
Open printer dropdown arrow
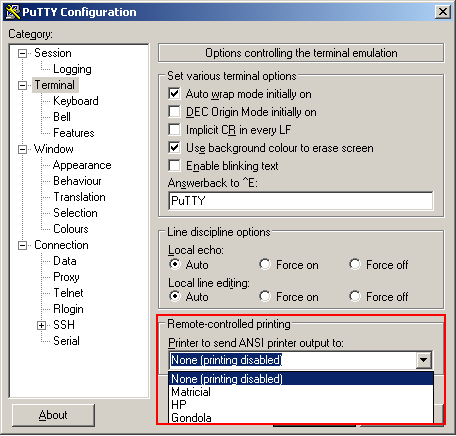[424, 360]
